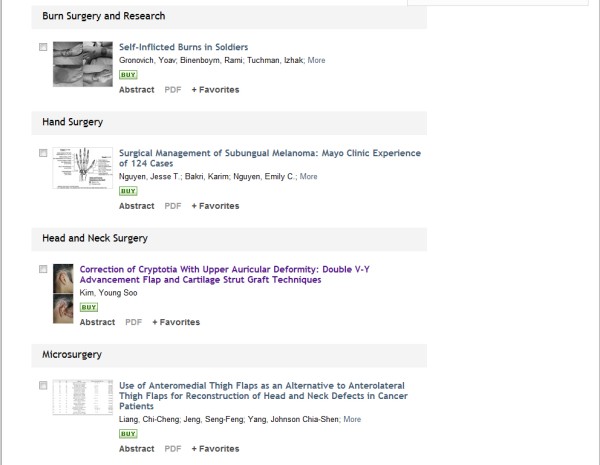Expand More authors for Self-Inflicted Burns article
The image size is (600, 465).
tap(316, 60)
